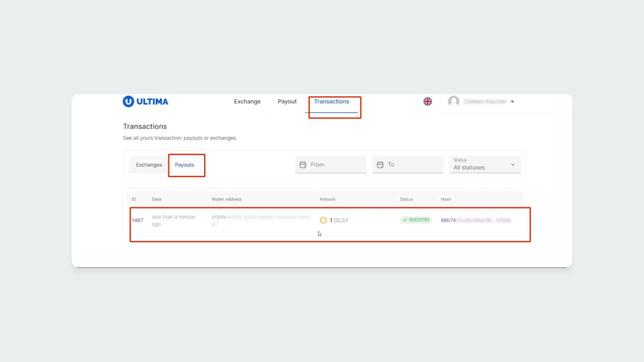Click the green SUCCESS status badge
The width and height of the screenshot is (644, 362).
pyautogui.click(x=416, y=220)
